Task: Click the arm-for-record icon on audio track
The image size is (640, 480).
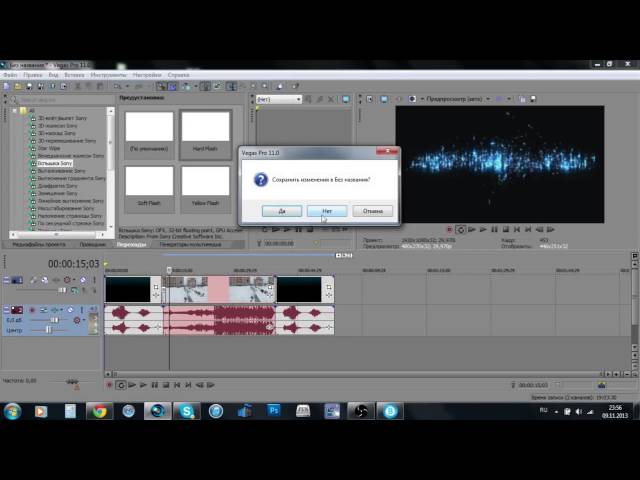Action: pos(32,310)
